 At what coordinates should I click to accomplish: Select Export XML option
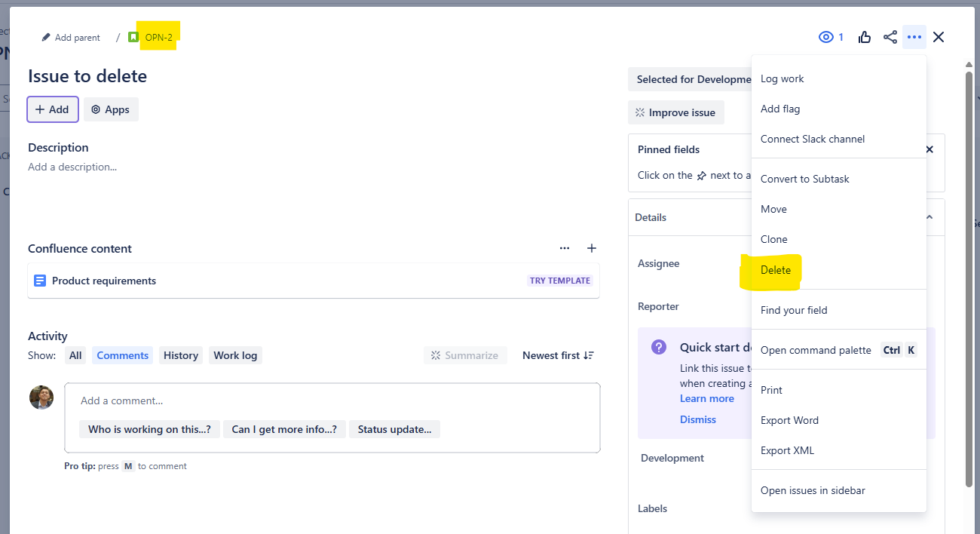click(838, 450)
